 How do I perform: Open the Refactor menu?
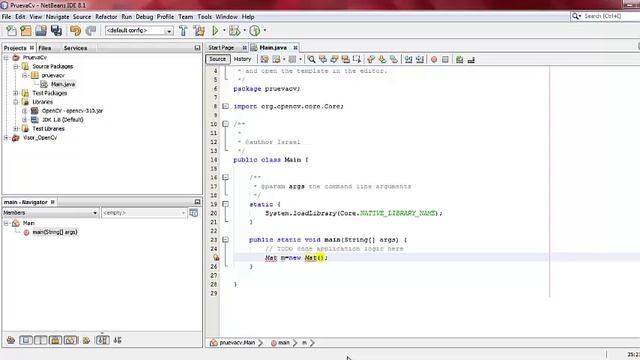(106, 17)
